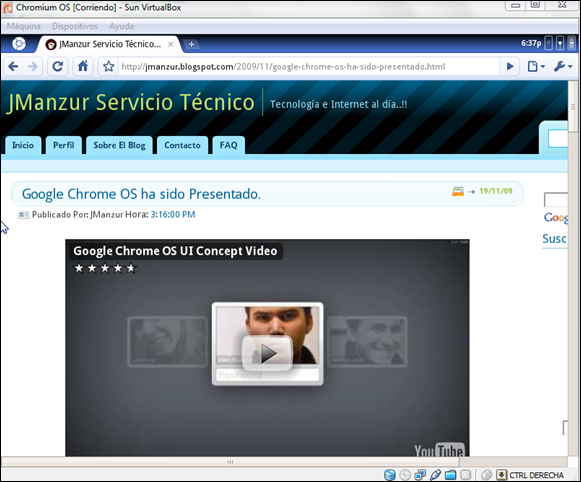The width and height of the screenshot is (581, 482).
Task: Click the VirtualBox virtualization status icon
Action: [x=466, y=475]
